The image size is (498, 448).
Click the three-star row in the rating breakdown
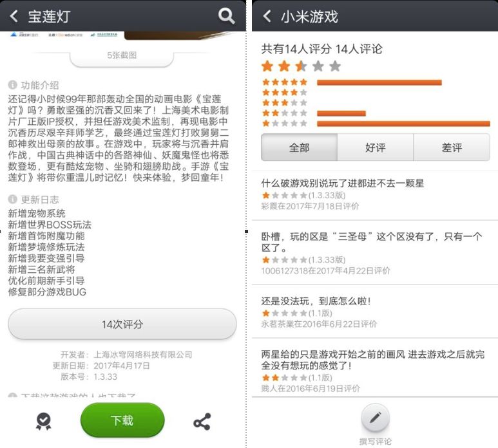pyautogui.click(x=285, y=102)
